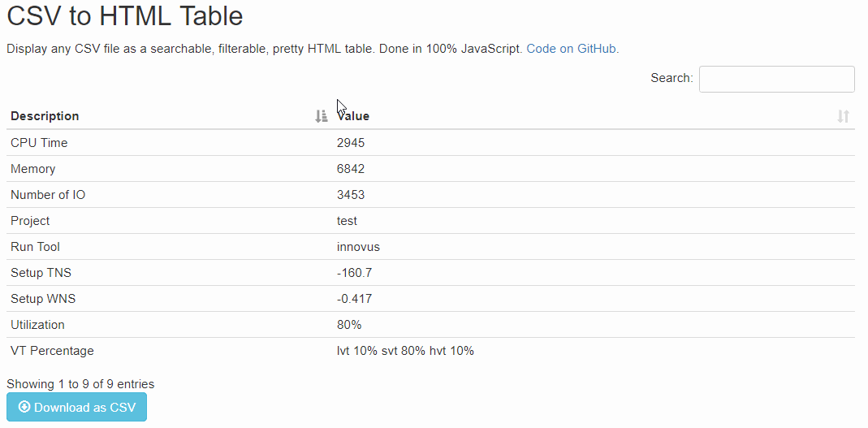This screenshot has width=868, height=428.
Task: Click the CSV to HTML Table heading
Action: click(x=125, y=16)
